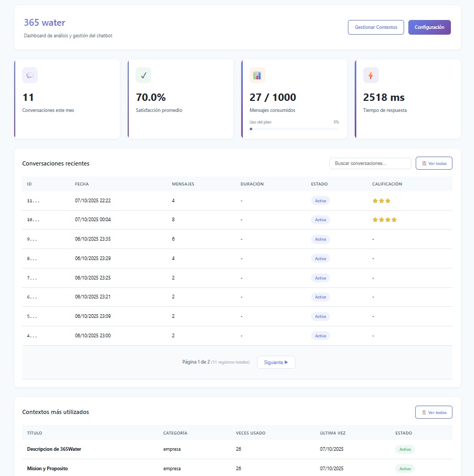Open the ESTADO column sorting
474x476 pixels.
[318, 184]
